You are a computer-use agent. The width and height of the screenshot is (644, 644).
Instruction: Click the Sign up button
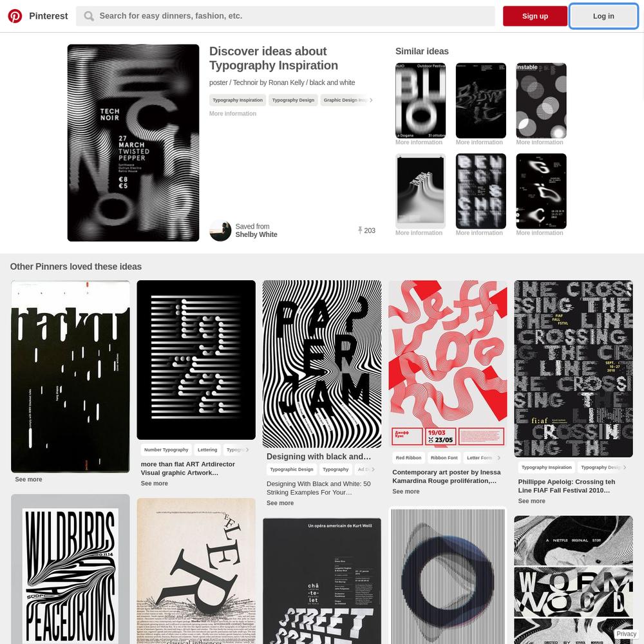pyautogui.click(x=535, y=16)
